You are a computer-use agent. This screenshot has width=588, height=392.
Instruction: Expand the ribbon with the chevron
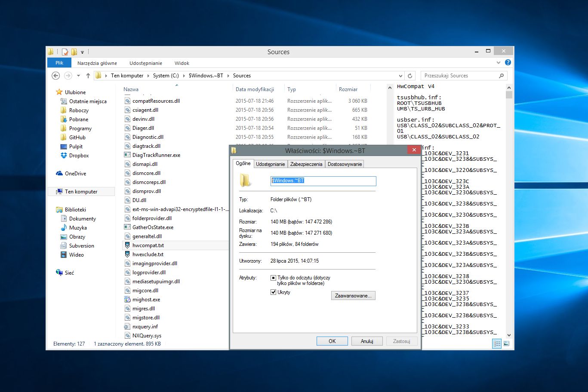499,63
